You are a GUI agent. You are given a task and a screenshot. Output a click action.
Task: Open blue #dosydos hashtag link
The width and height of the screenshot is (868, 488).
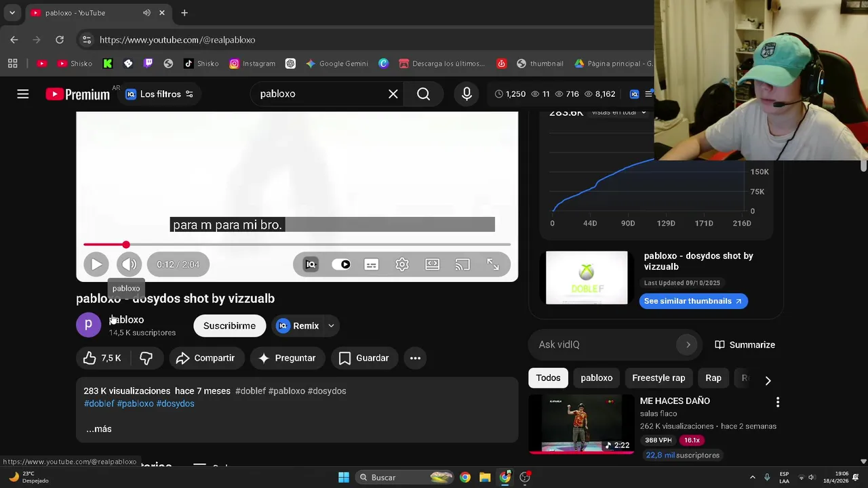pos(176,404)
